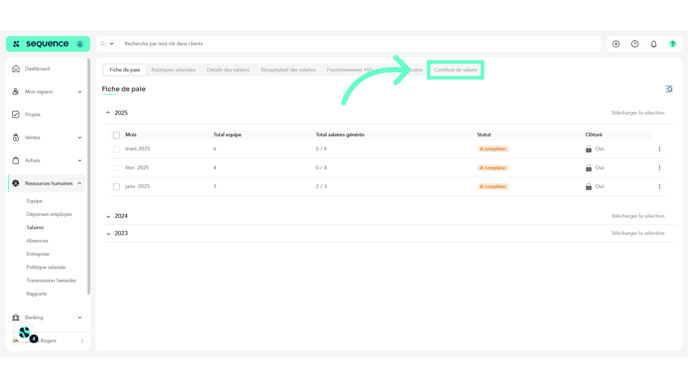The image size is (688, 387).
Task: Open the three-dot menu for mars 2025
Action: pos(659,149)
